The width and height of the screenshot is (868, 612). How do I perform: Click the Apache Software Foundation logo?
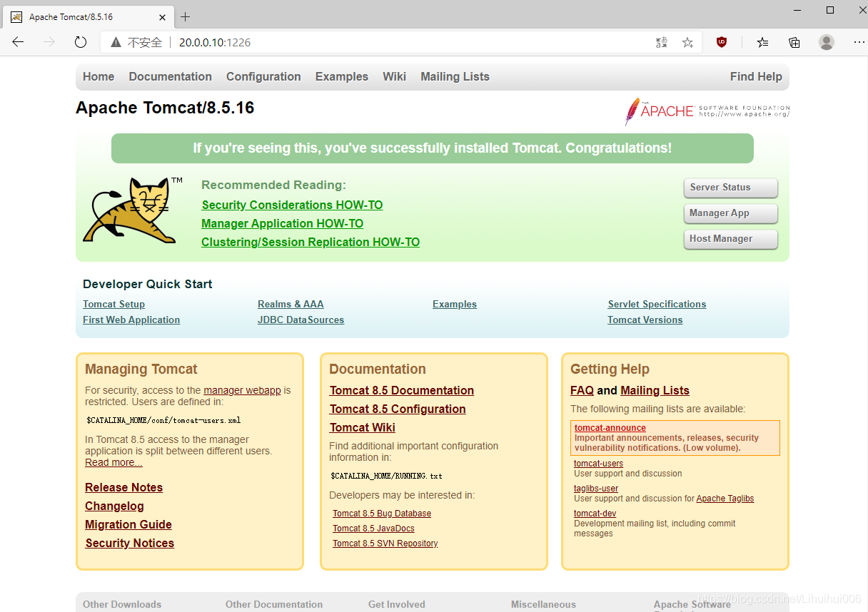point(707,111)
